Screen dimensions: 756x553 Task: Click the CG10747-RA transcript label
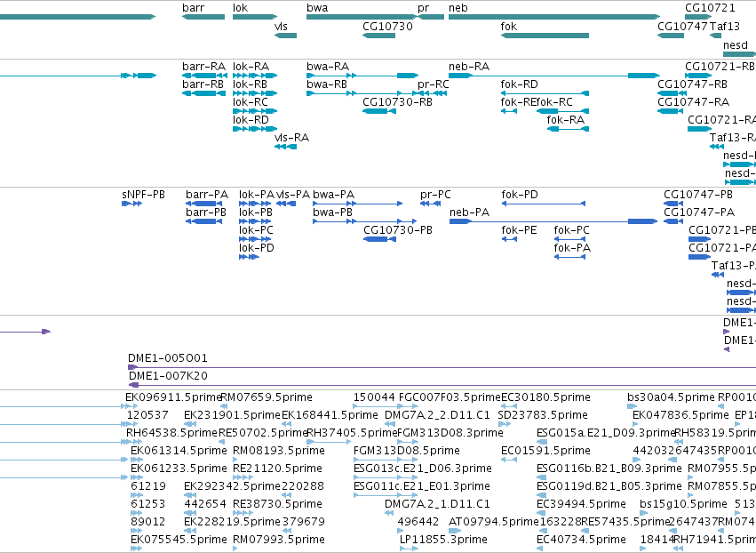click(693, 102)
